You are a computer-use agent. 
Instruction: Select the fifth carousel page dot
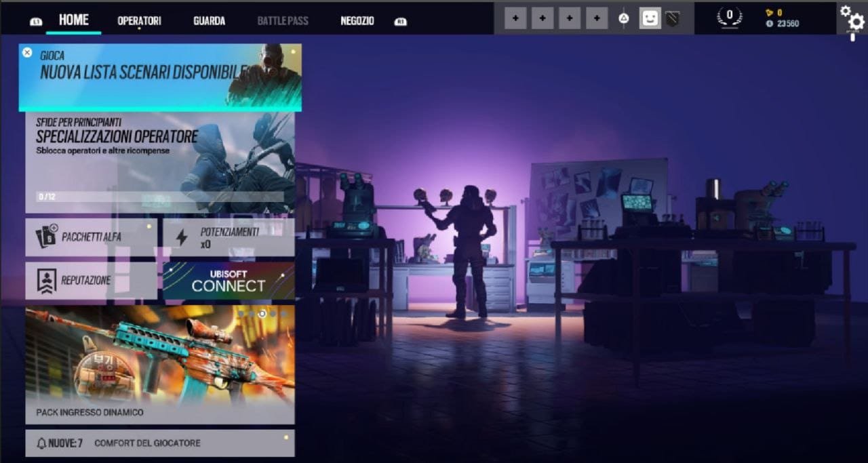(x=284, y=314)
